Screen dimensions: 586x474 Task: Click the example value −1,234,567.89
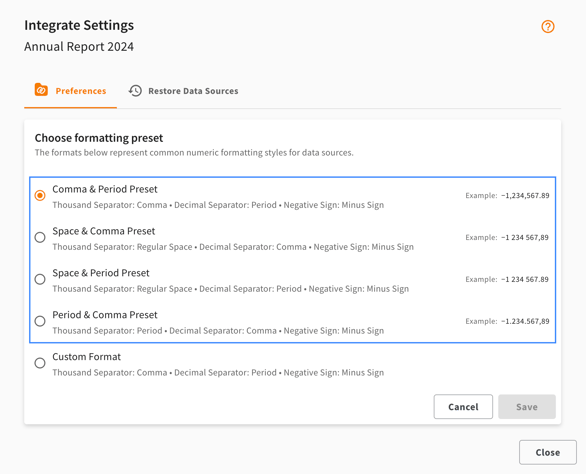[x=525, y=196]
